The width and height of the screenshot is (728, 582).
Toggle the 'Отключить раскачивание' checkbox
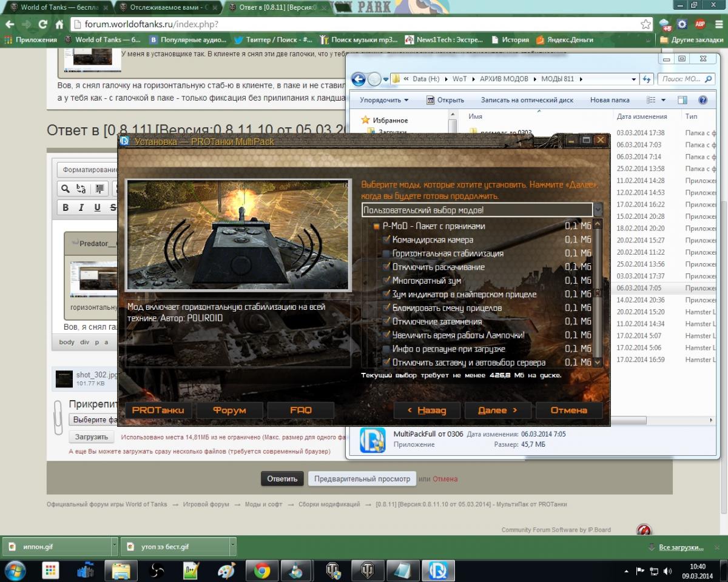(386, 267)
